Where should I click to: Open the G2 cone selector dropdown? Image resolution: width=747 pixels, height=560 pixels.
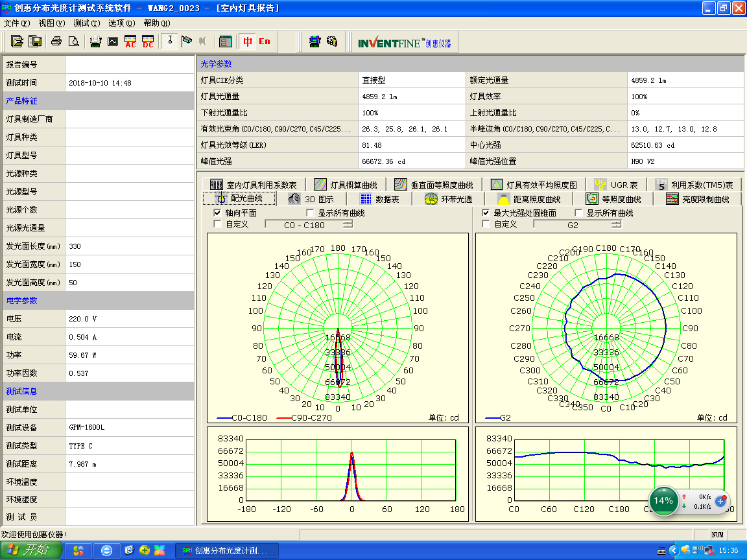577,225
